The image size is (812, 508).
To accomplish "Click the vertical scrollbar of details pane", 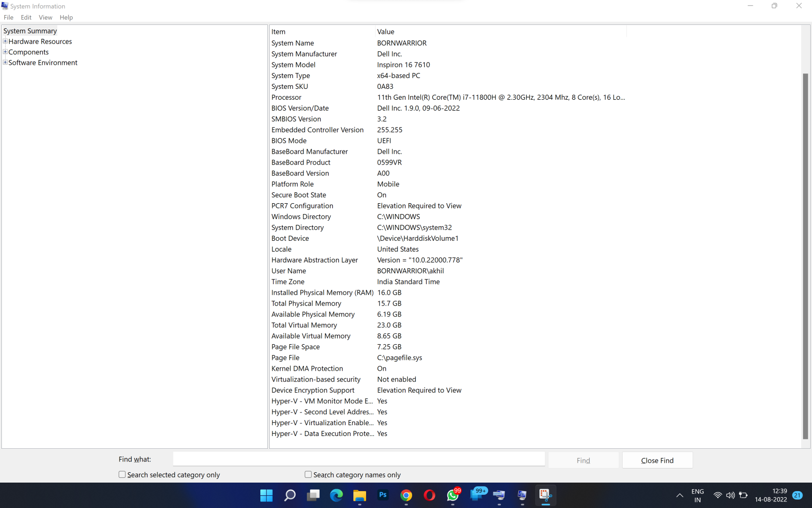I will 805,256.
